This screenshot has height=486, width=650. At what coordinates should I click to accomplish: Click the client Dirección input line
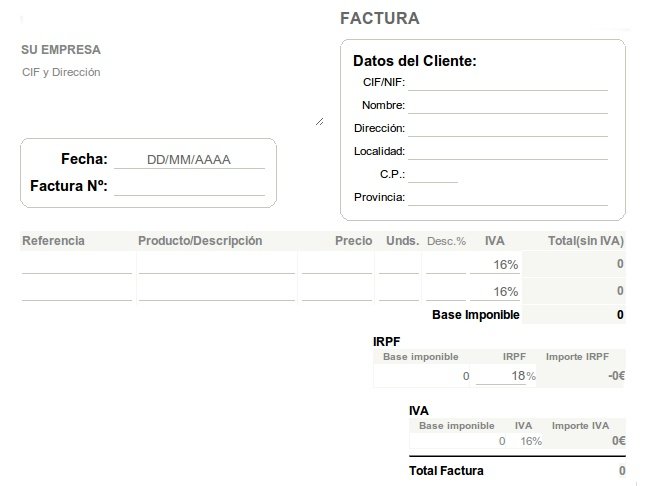(x=507, y=128)
